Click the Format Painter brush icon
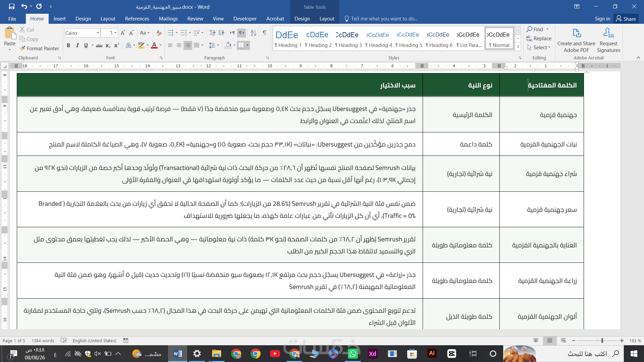 (x=22, y=48)
